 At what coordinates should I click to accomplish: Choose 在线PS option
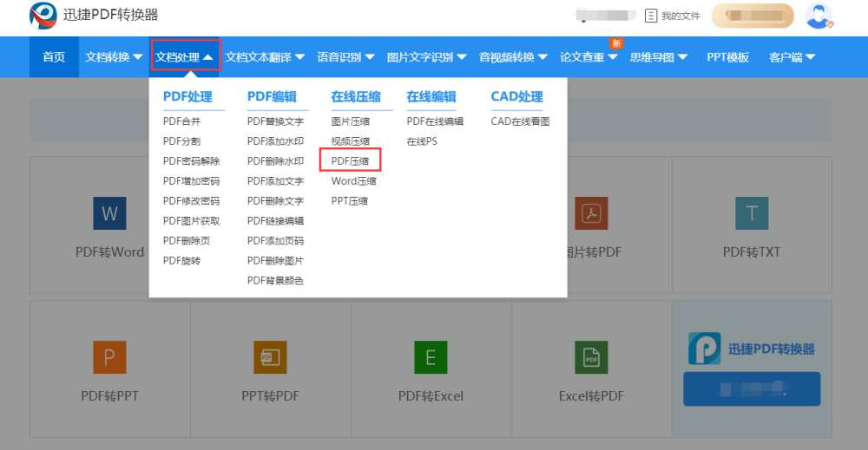[422, 141]
